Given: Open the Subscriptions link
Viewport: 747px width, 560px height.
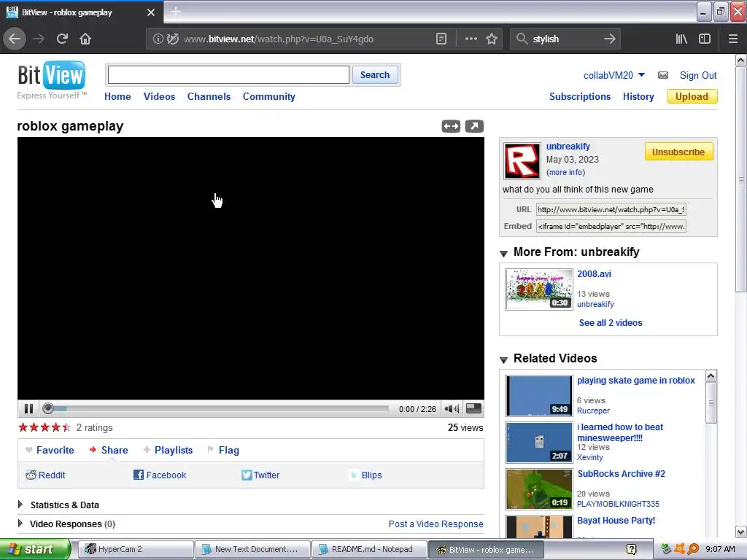Looking at the screenshot, I should 580,96.
